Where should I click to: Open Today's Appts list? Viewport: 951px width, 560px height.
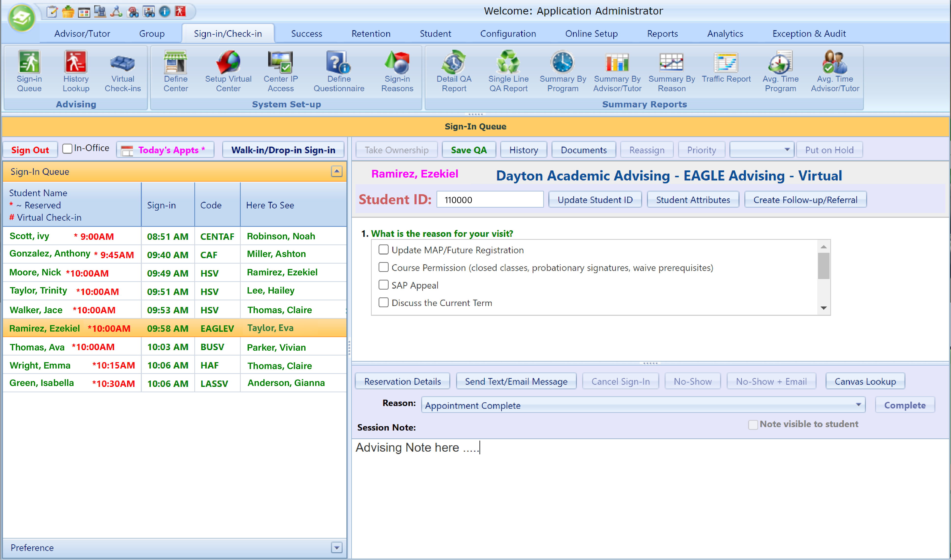[x=165, y=150]
